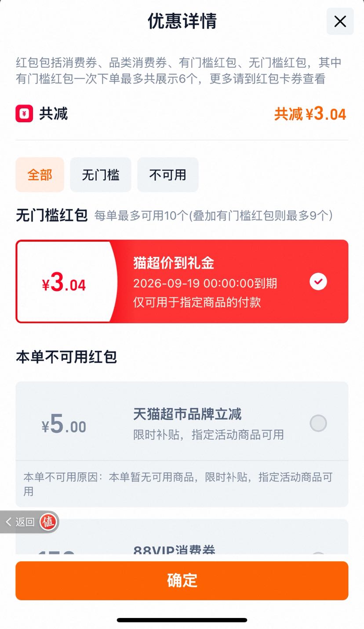Tap the ¥5.00 amount on grey coupon
The image size is (364, 629).
click(64, 424)
